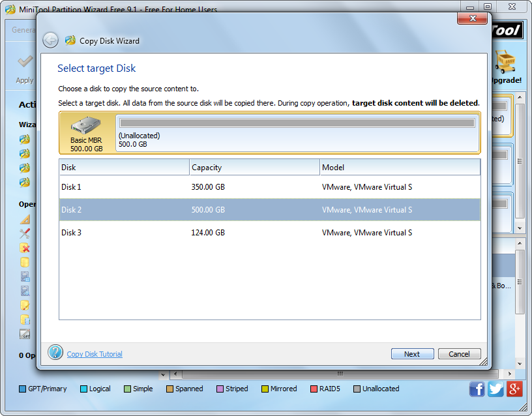Click the plain yellow disk icon in the Operations list

[x=25, y=262]
